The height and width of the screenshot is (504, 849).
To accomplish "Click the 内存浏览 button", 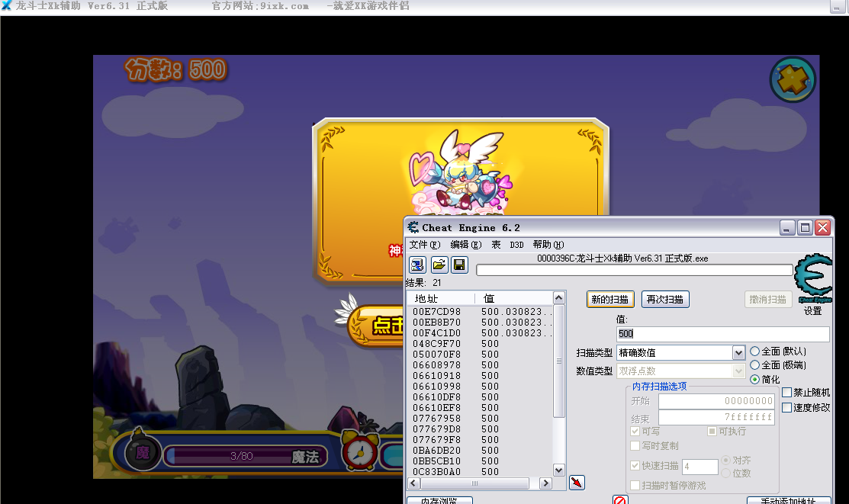I will pos(439,500).
